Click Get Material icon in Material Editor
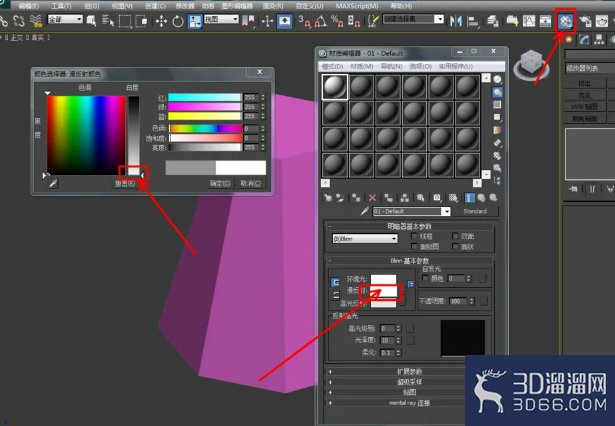This screenshot has width=615, height=426. click(328, 198)
